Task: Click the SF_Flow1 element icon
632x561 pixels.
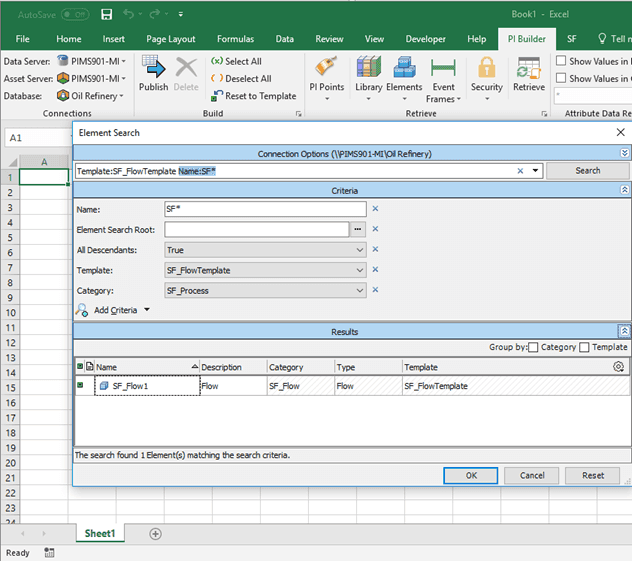Action: coord(104,386)
